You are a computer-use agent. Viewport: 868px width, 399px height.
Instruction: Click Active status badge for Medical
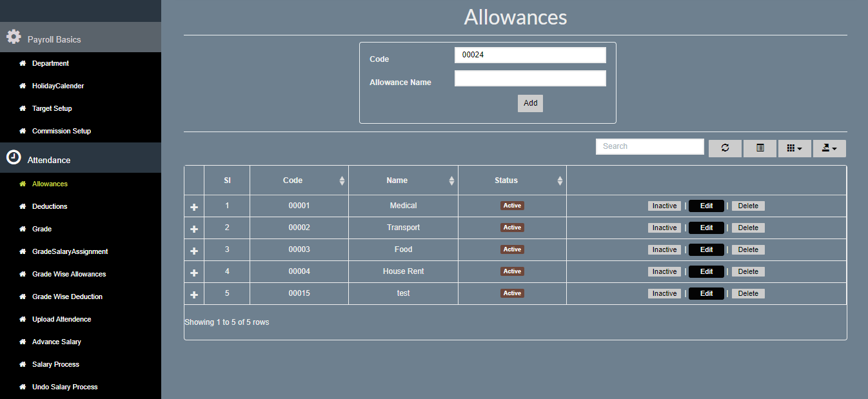coord(512,206)
